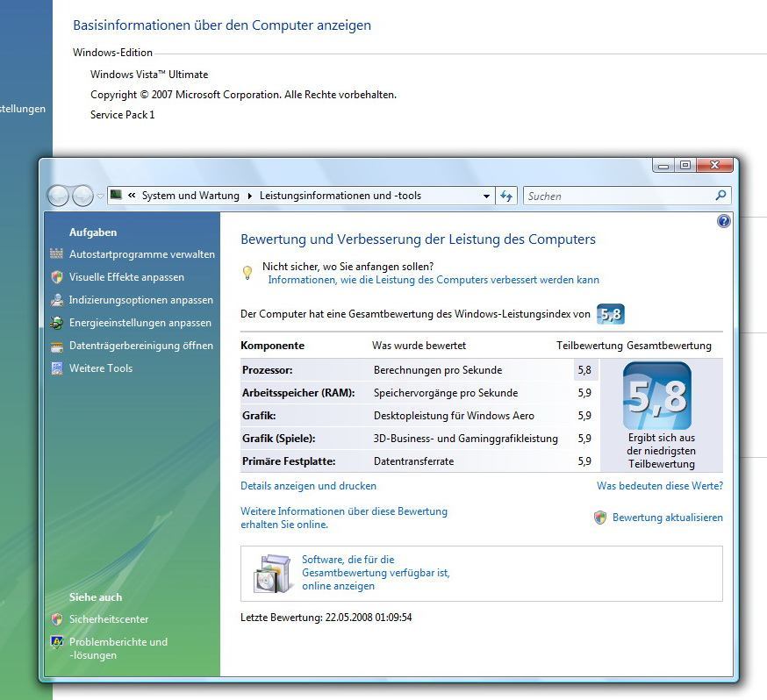767x700 pixels.
Task: Click the large 5,8 Gesamtbewertung graphic
Action: tap(657, 396)
